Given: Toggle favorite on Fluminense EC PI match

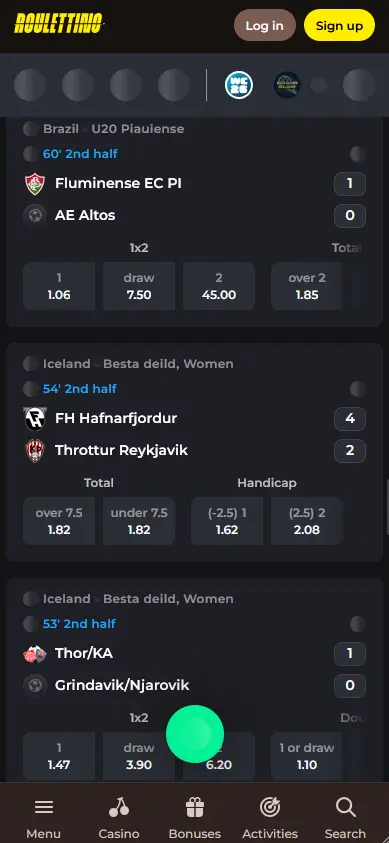Looking at the screenshot, I should click(358, 154).
